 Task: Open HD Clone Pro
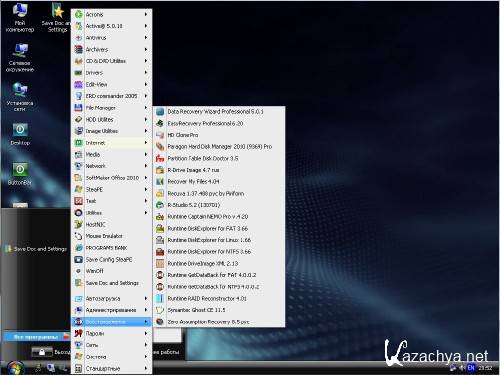[219, 135]
